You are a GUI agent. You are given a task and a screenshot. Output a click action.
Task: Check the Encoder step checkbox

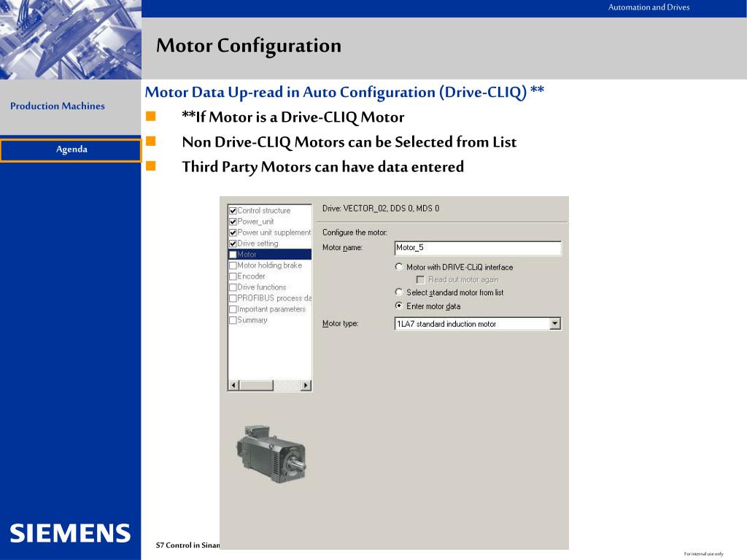(233, 276)
